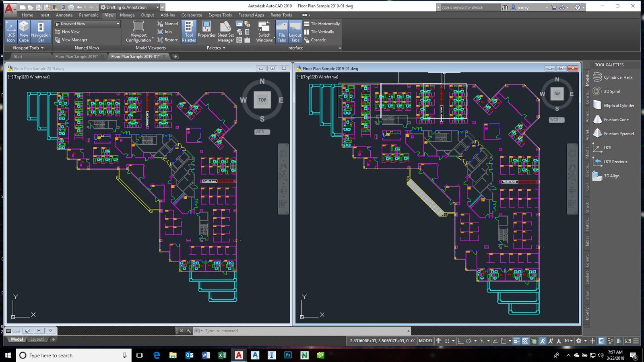Disable the File Tabs toggle
Screen dimensions: 644x362
click(x=281, y=31)
